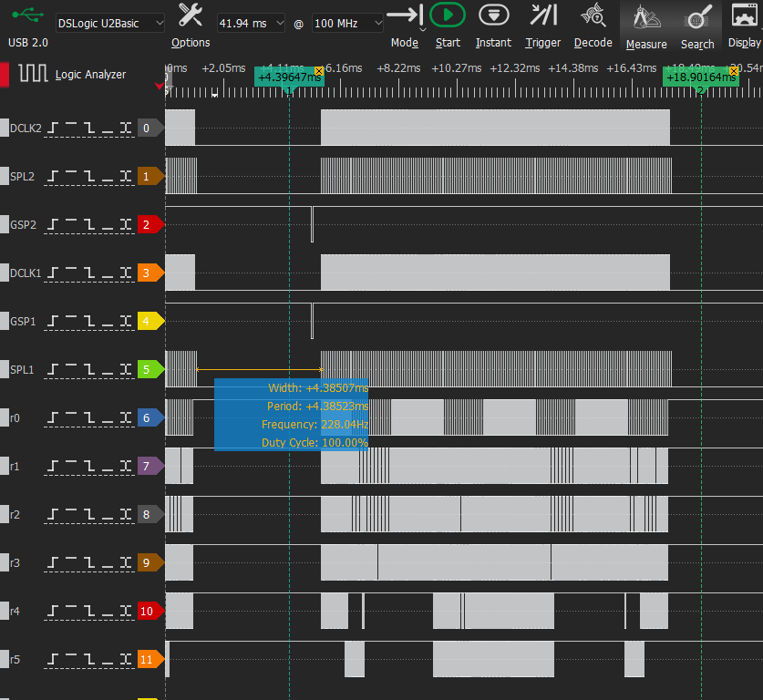763x700 pixels.
Task: Set high level trigger on GSP1
Action: [71, 322]
